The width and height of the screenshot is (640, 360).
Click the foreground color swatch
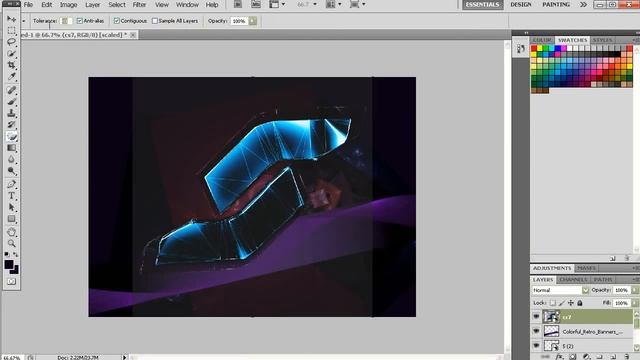coord(9,264)
